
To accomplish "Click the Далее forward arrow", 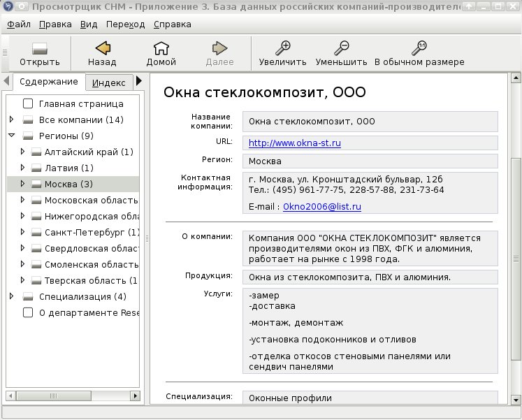I will pos(219,48).
